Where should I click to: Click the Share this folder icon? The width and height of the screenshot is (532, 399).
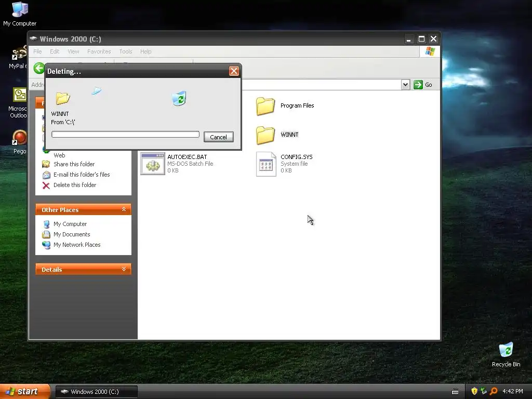coord(46,164)
